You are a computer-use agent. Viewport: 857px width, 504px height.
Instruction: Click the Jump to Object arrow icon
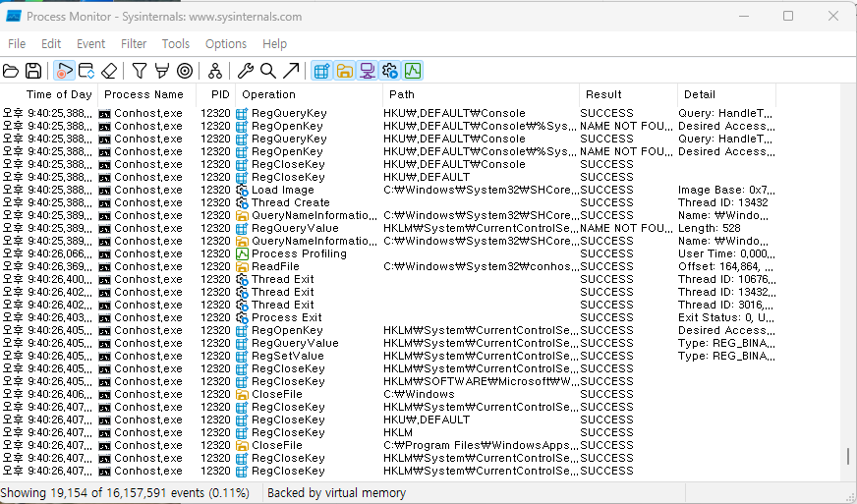tap(291, 71)
